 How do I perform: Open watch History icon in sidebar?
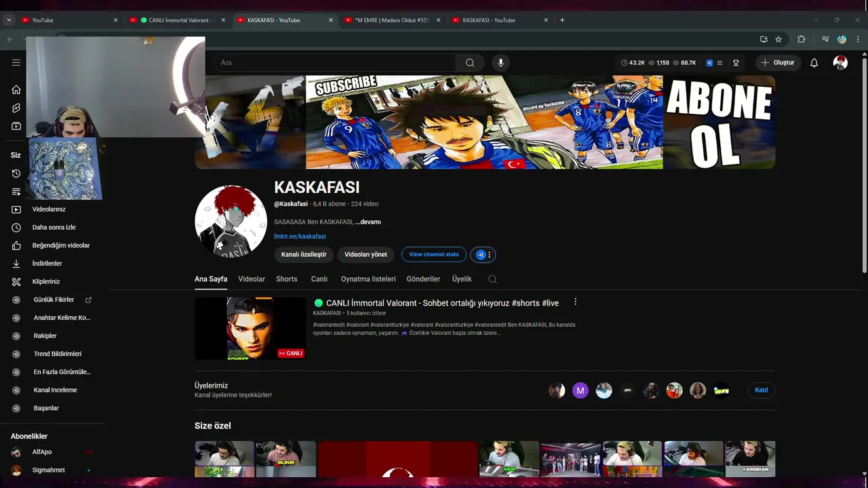(x=16, y=174)
